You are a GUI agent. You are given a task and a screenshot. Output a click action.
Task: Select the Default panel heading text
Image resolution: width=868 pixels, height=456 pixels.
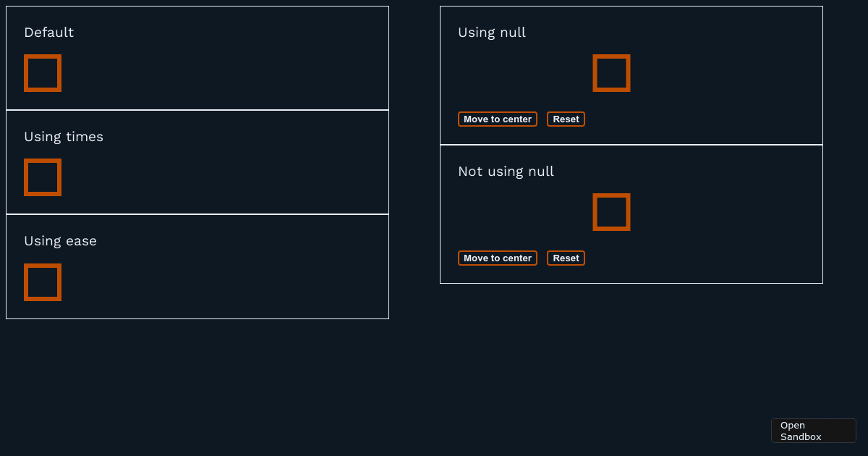click(48, 32)
